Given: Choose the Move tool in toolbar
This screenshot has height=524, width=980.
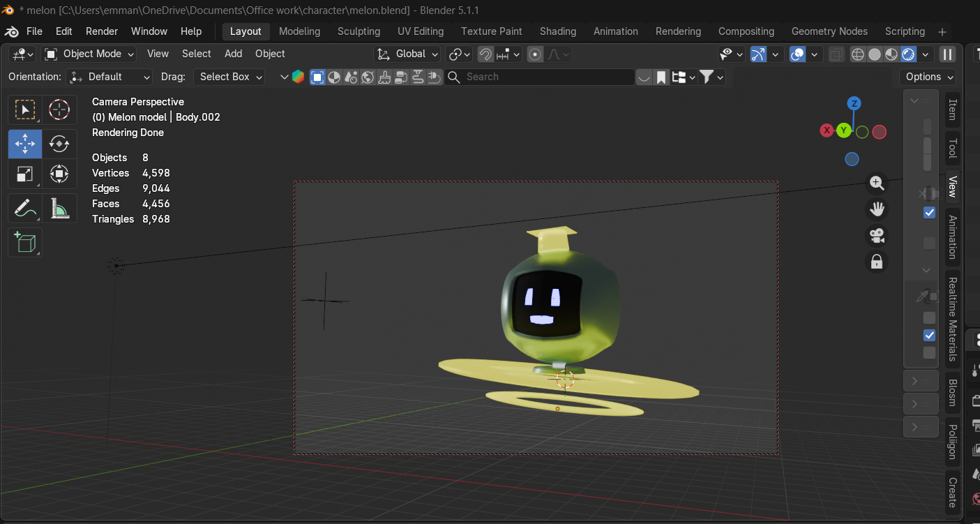Looking at the screenshot, I should click(x=25, y=144).
